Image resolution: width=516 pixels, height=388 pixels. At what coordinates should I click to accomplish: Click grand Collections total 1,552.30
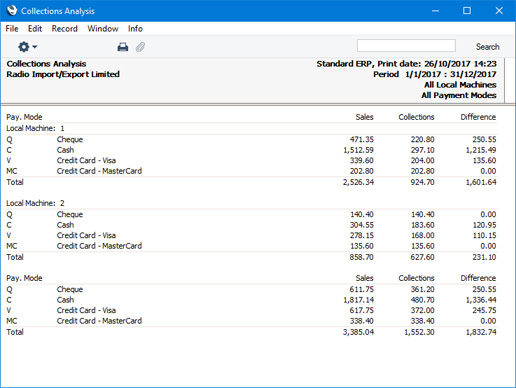tap(419, 332)
